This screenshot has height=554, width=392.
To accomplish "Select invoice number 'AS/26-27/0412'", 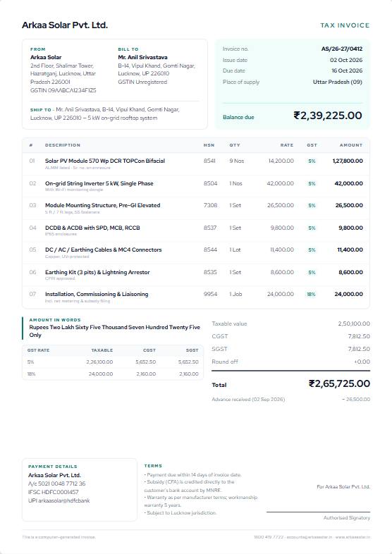I will (341, 49).
